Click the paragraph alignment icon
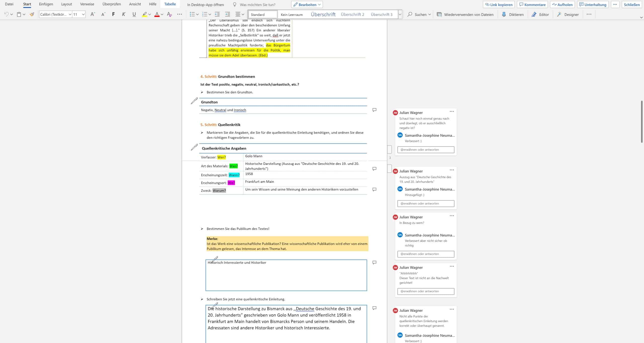This screenshot has height=343, width=644. coord(238,14)
